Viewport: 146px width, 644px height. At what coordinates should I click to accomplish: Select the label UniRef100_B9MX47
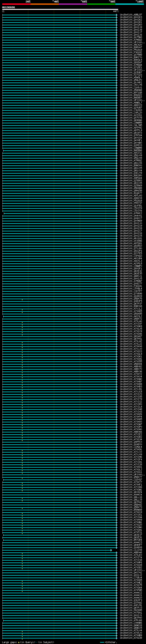131,48
